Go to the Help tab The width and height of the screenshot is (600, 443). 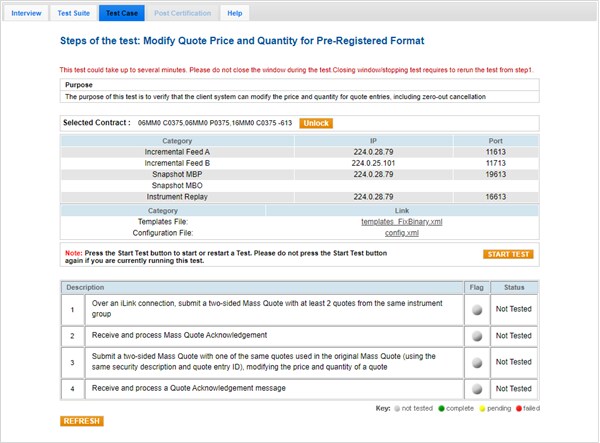[234, 14]
